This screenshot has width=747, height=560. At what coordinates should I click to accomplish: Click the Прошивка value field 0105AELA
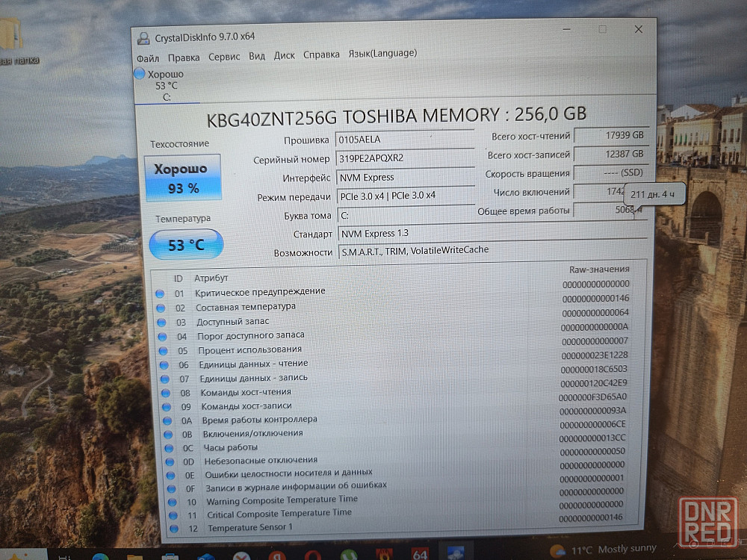404,140
